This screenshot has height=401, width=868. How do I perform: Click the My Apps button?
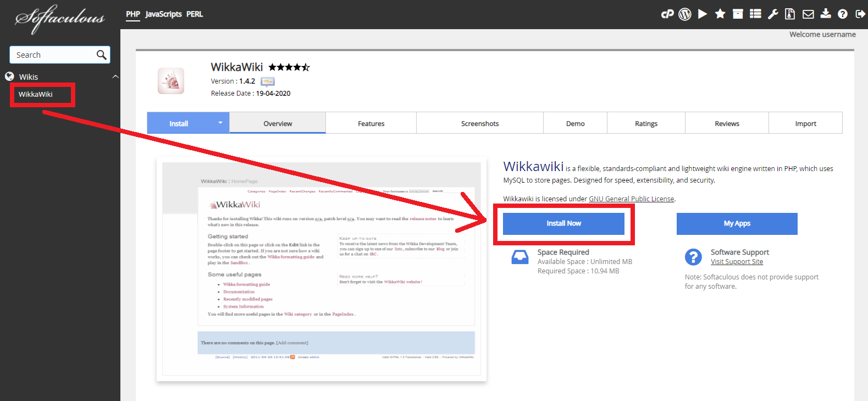click(737, 224)
